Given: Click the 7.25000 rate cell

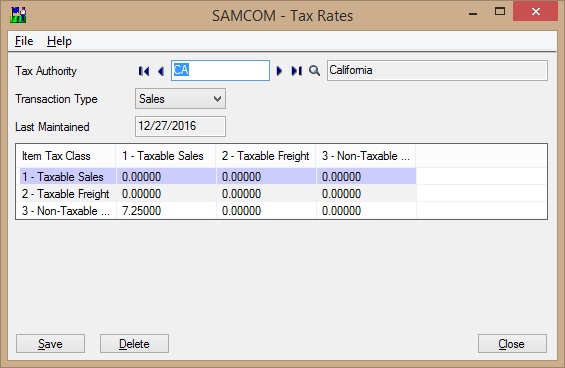Looking at the screenshot, I should pyautogui.click(x=166, y=210).
